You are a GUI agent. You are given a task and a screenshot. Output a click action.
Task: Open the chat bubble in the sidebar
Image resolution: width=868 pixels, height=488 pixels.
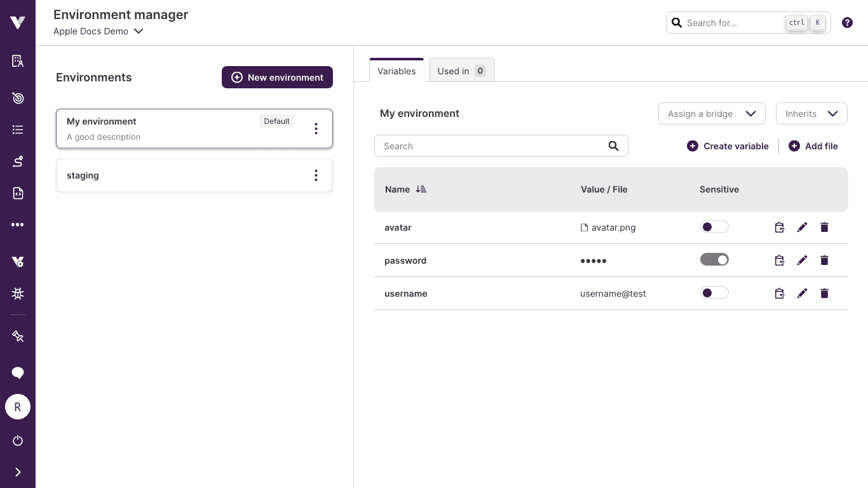point(17,373)
